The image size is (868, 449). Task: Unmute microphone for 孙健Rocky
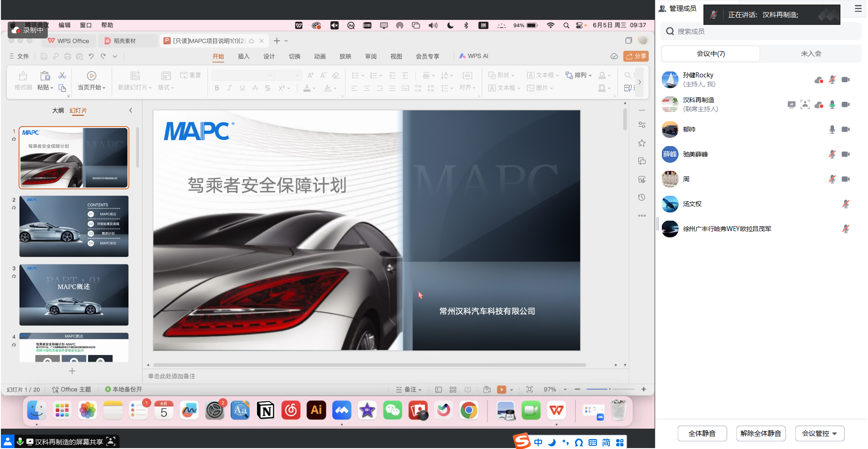pyautogui.click(x=832, y=80)
